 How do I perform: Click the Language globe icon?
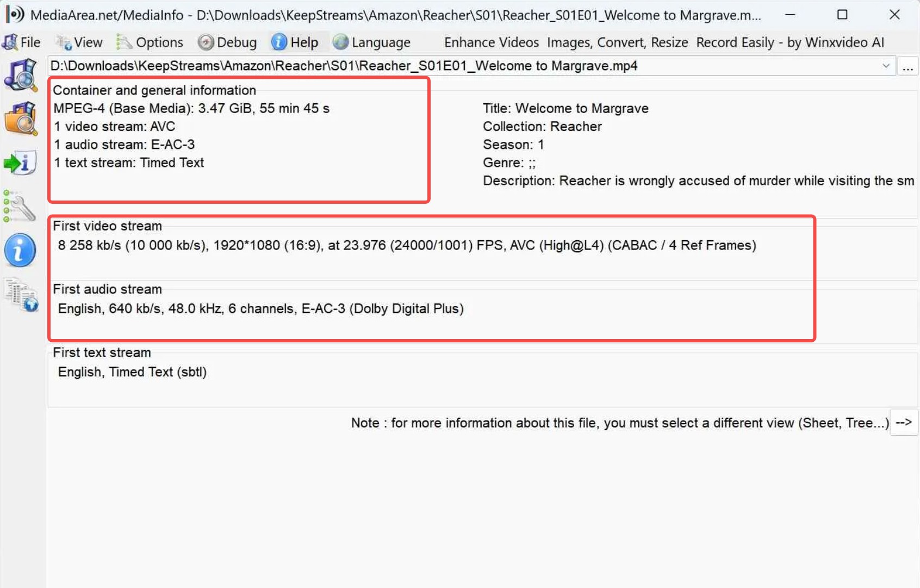pos(340,42)
